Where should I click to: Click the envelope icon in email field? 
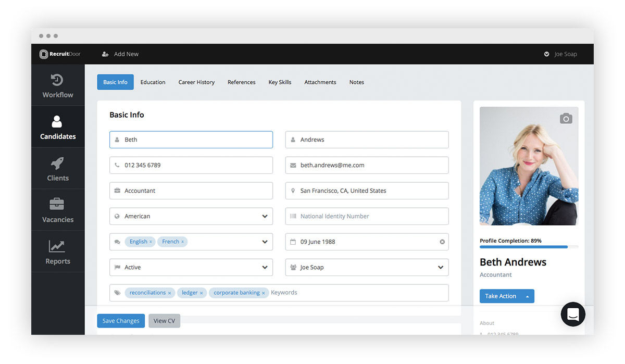293,165
